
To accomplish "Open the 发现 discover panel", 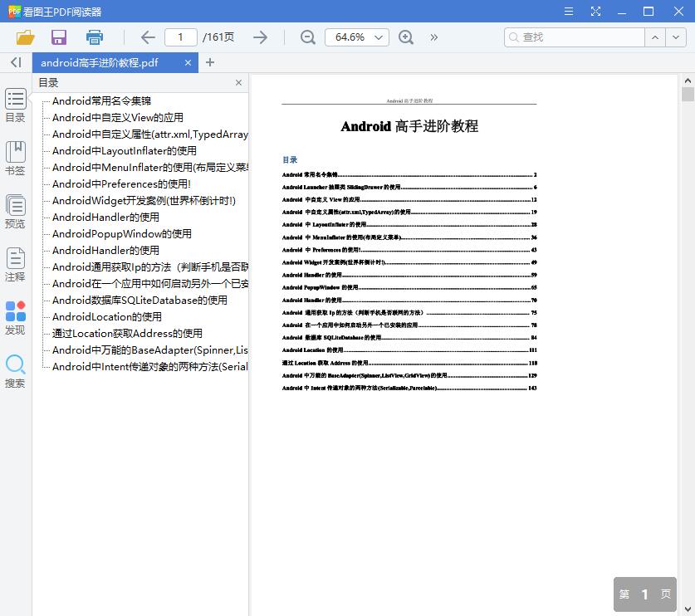I will click(x=16, y=317).
